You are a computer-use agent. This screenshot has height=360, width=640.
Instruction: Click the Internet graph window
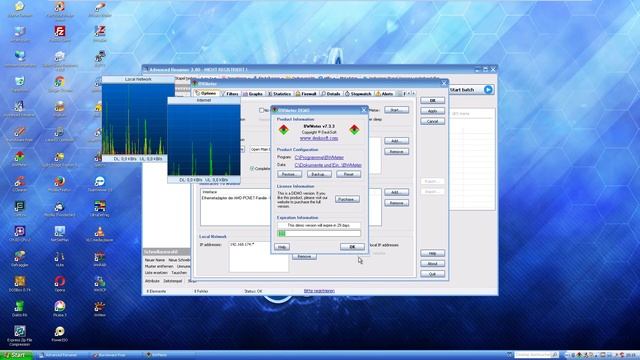pos(204,140)
